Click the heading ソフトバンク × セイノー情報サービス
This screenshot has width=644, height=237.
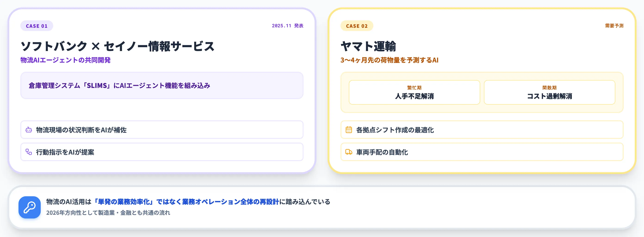pyautogui.click(x=118, y=46)
